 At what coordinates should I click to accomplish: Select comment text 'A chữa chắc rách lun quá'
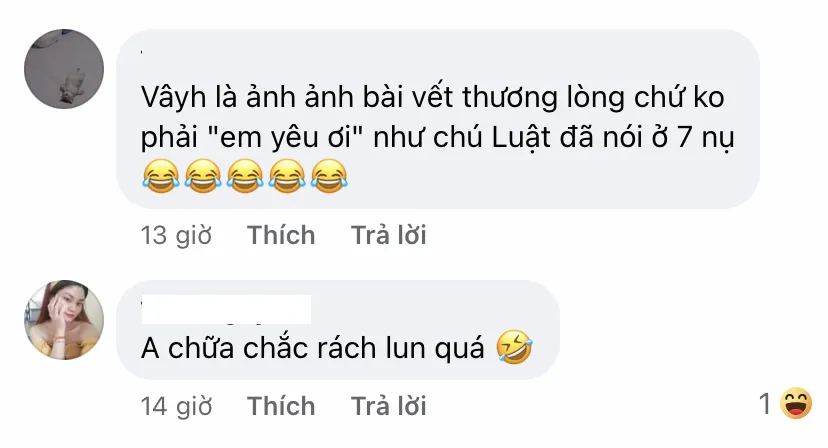[x=313, y=348]
